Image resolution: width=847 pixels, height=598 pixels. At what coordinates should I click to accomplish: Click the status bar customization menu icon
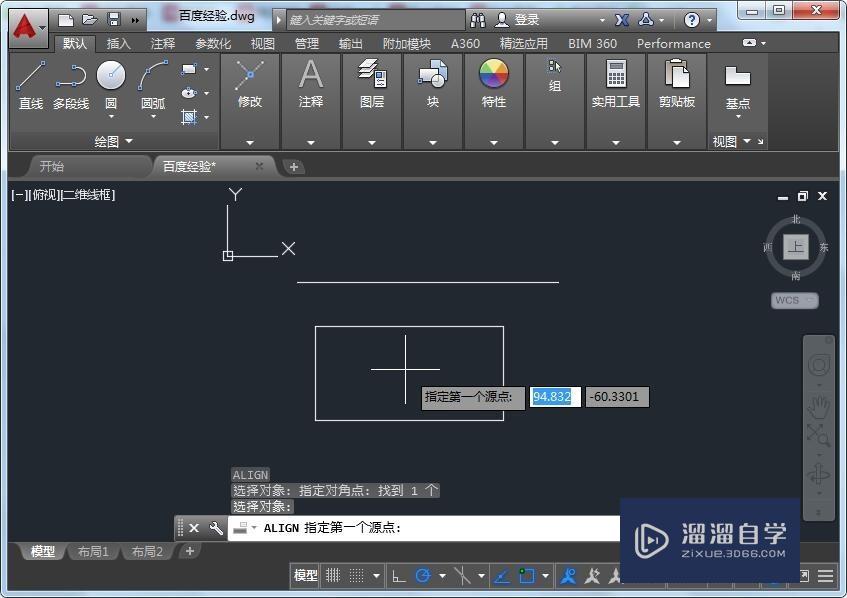click(x=825, y=576)
